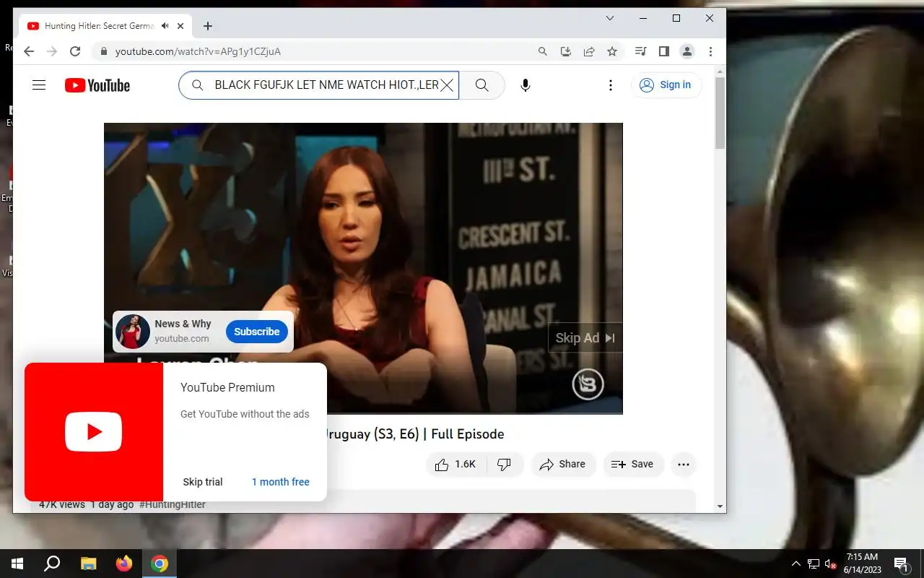Expand Chrome tab search dropdown

[x=610, y=18]
